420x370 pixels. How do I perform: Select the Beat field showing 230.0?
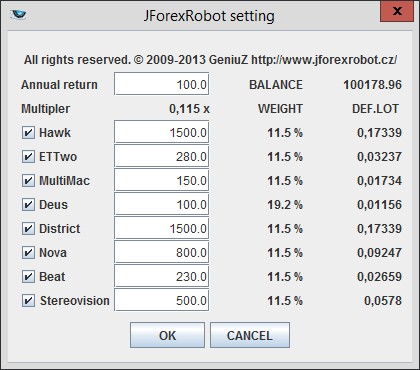pyautogui.click(x=162, y=276)
